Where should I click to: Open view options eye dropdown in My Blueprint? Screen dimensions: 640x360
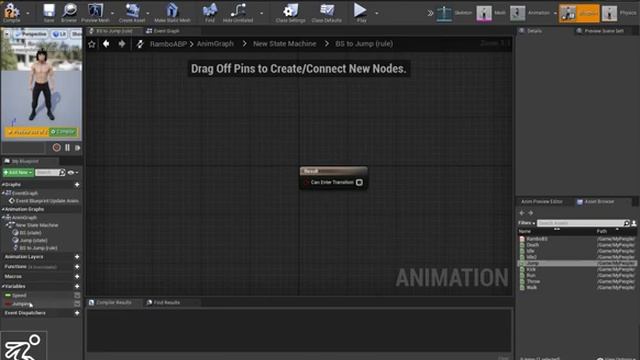73,173
